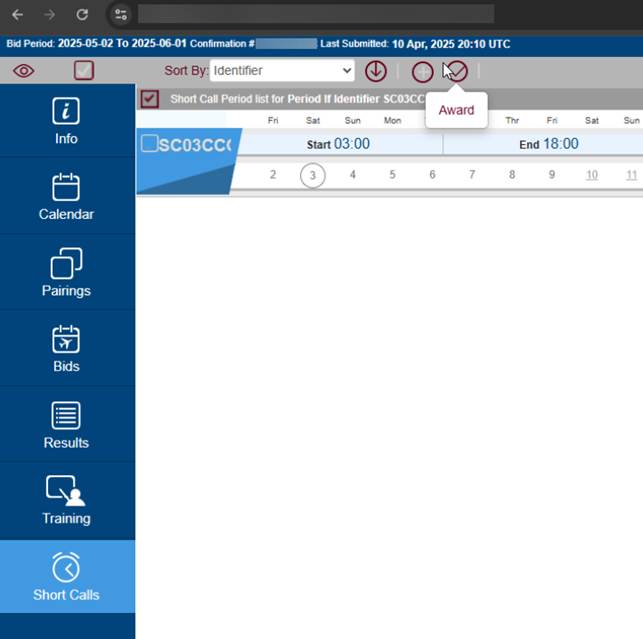Toggle the grey toolbar checkbox icon

point(84,71)
